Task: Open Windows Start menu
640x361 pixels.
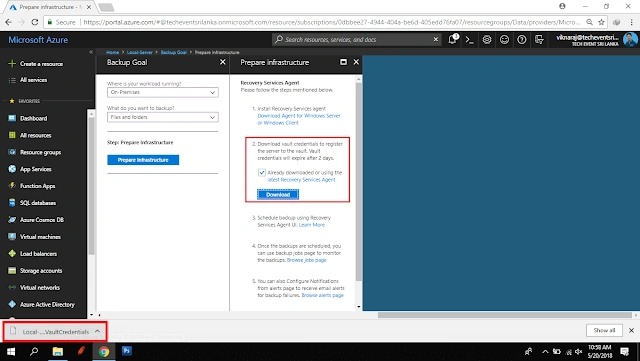Action: (x=11, y=351)
